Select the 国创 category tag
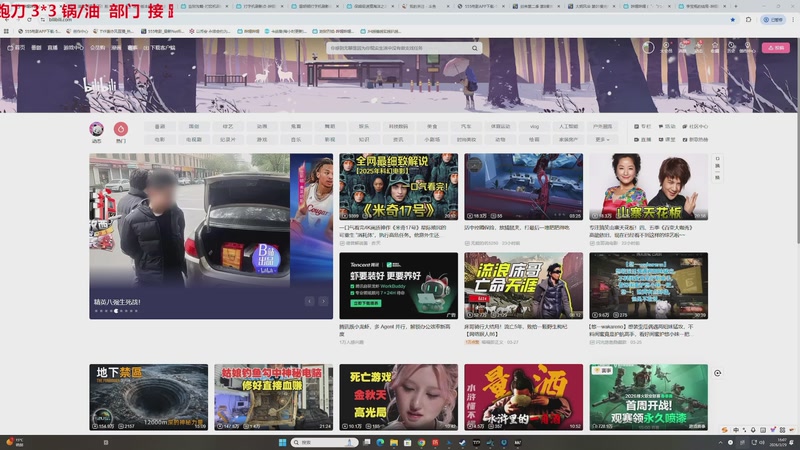Viewport: 800px width, 450px height. point(194,126)
